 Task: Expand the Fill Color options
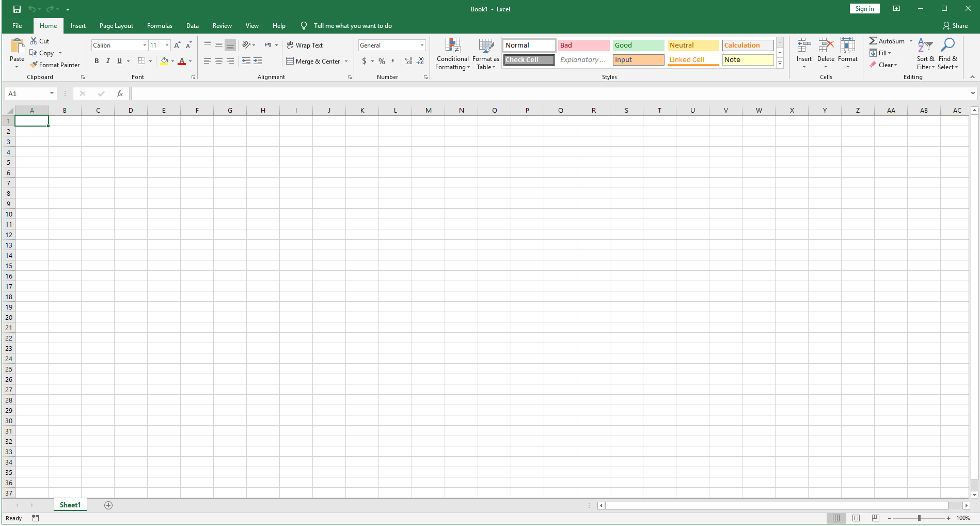coord(172,61)
